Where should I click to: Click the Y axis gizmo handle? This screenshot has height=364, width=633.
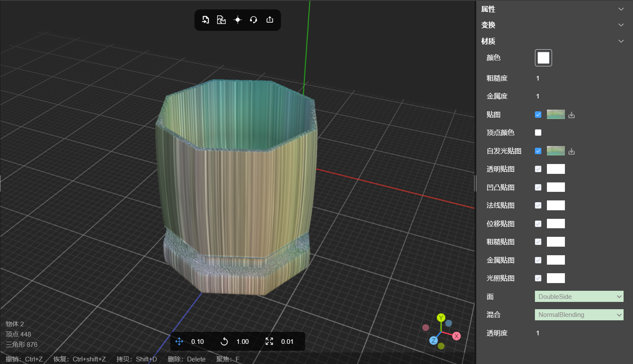[x=441, y=318]
